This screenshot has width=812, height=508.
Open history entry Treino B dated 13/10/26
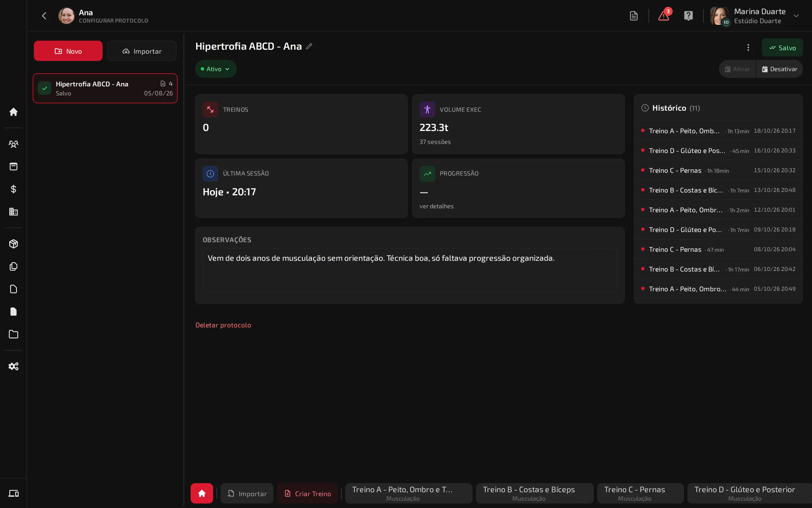coord(718,190)
